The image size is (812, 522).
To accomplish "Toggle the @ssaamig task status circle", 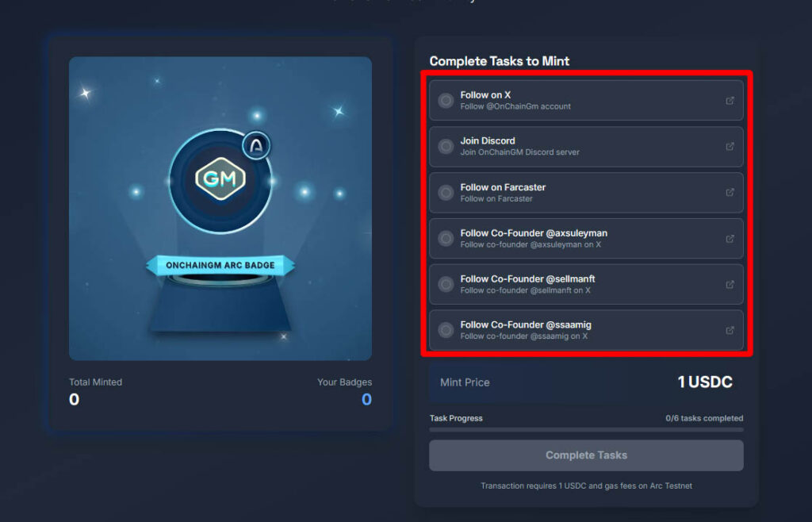I will tap(446, 330).
